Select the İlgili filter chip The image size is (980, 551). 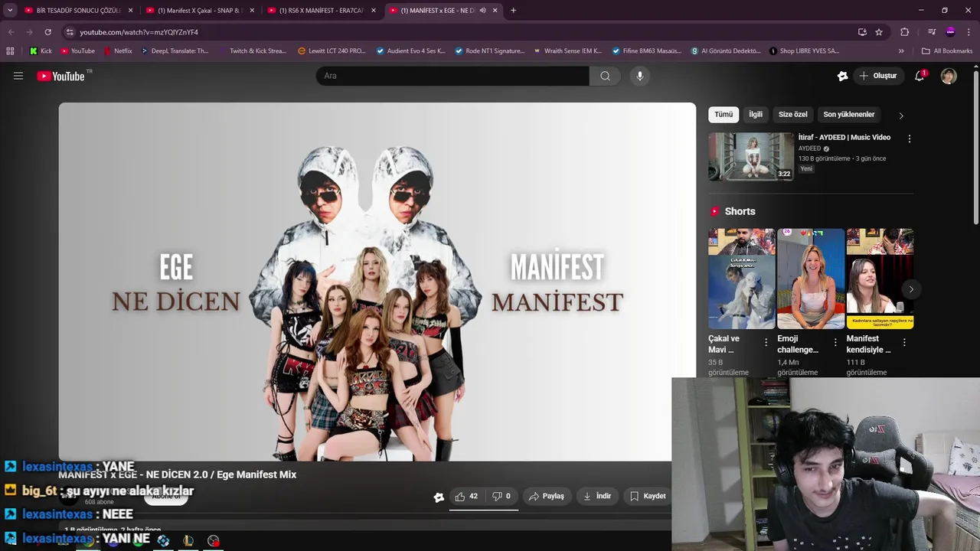coord(756,115)
